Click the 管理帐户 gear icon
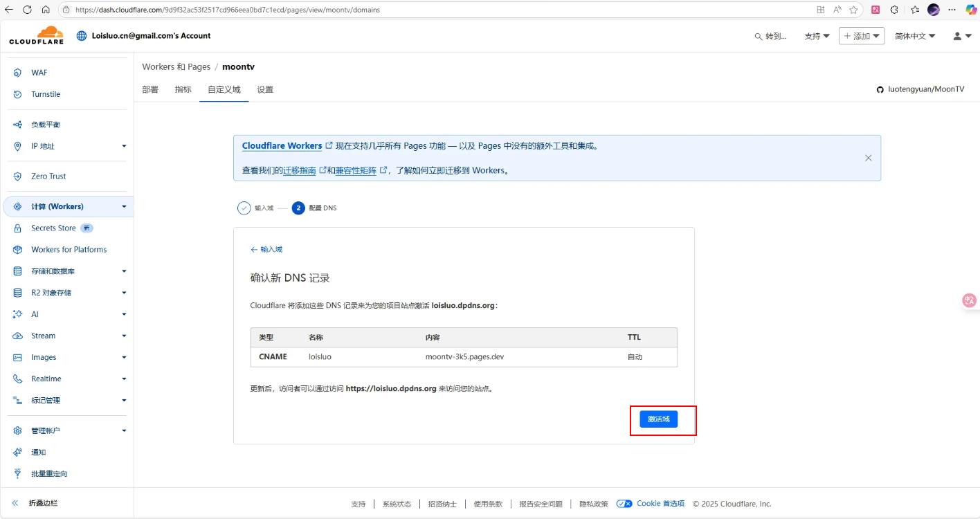The width and height of the screenshot is (980, 519). click(x=17, y=430)
